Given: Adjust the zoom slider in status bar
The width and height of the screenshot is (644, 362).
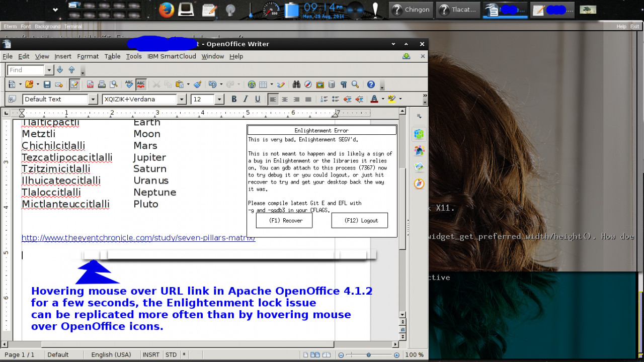Looking at the screenshot, I should (x=369, y=355).
